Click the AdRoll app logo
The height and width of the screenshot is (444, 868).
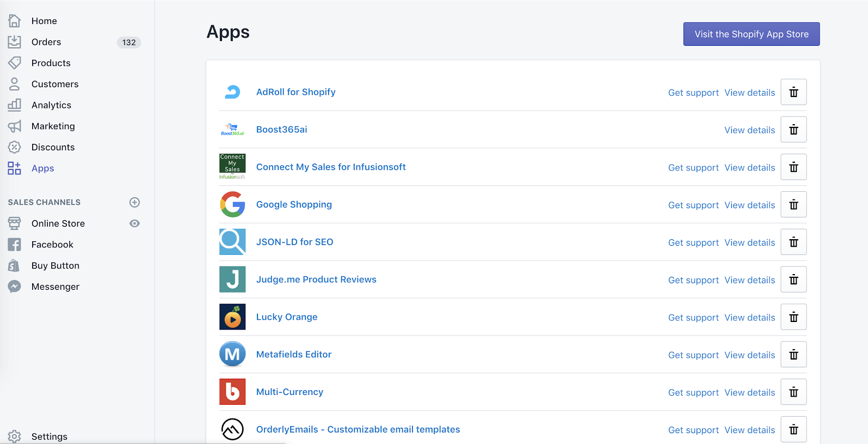click(x=232, y=92)
